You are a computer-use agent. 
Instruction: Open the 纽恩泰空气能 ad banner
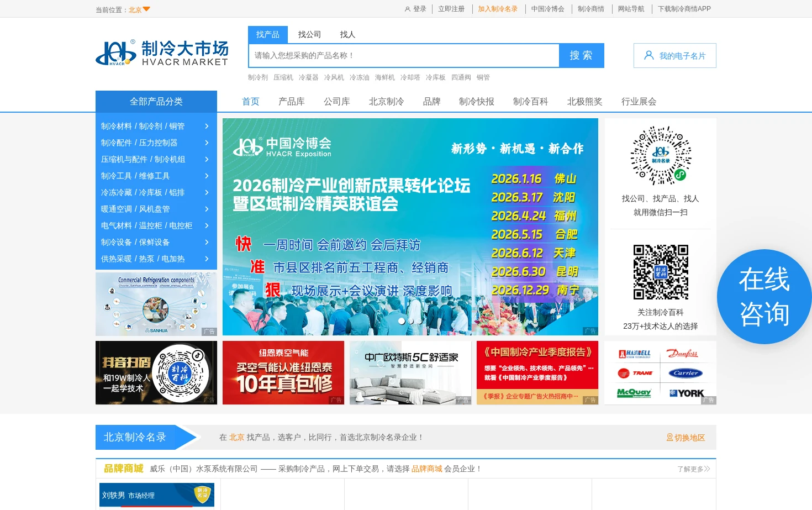click(x=283, y=373)
